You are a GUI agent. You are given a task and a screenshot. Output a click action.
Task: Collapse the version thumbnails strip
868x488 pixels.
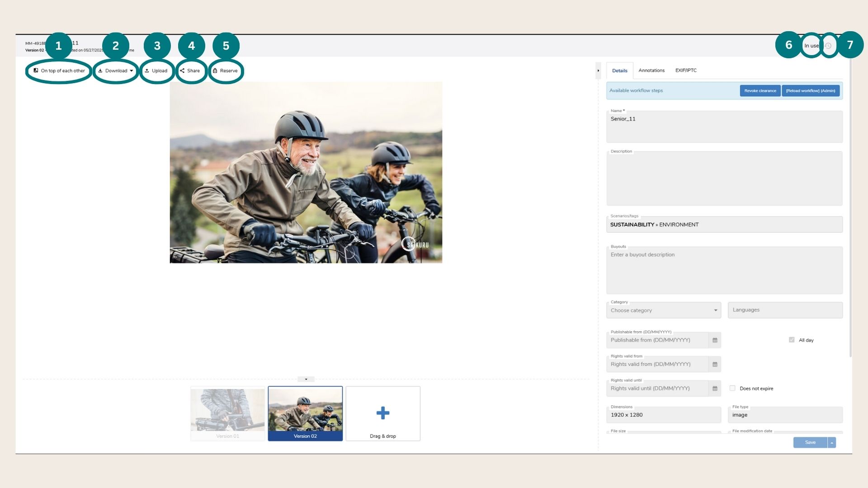click(306, 380)
